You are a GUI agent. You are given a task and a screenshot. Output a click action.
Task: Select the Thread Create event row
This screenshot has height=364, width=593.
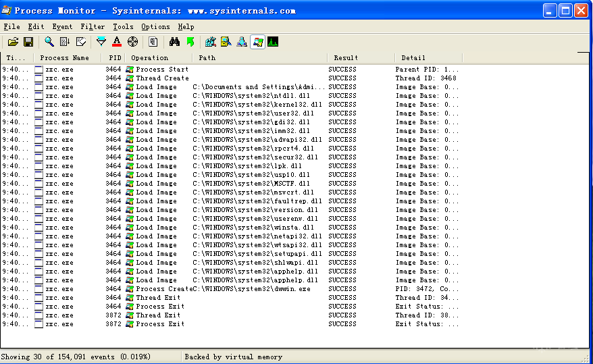[x=231, y=78]
